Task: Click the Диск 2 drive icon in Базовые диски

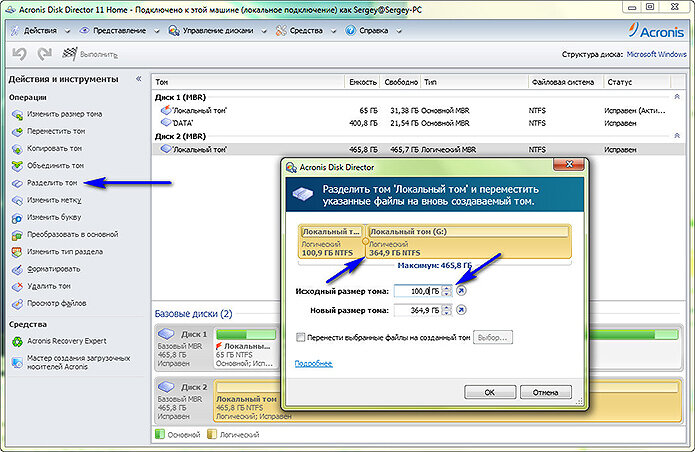Action: point(166,386)
